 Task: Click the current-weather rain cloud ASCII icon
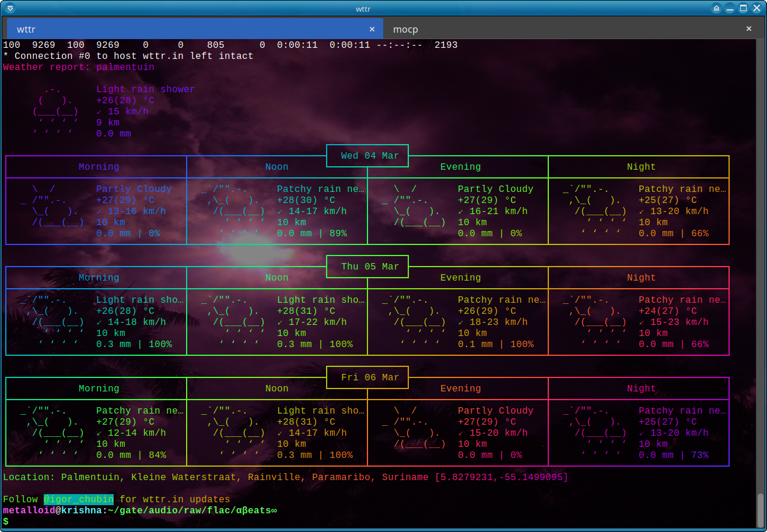pyautogui.click(x=56, y=111)
